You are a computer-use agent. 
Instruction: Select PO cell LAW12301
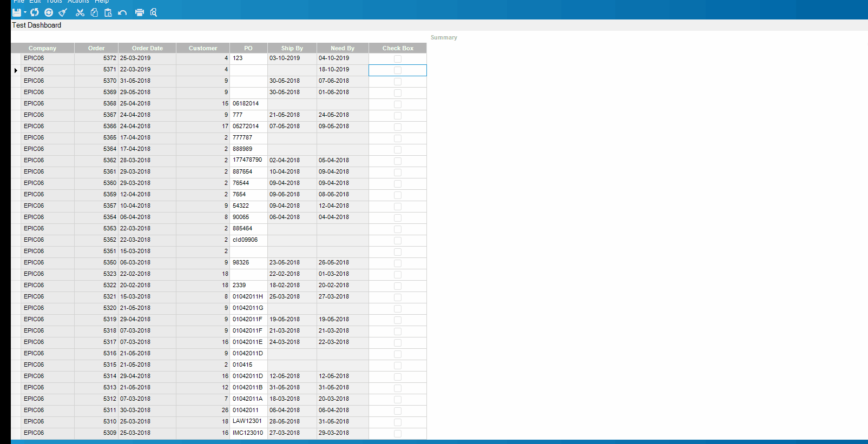pos(248,422)
